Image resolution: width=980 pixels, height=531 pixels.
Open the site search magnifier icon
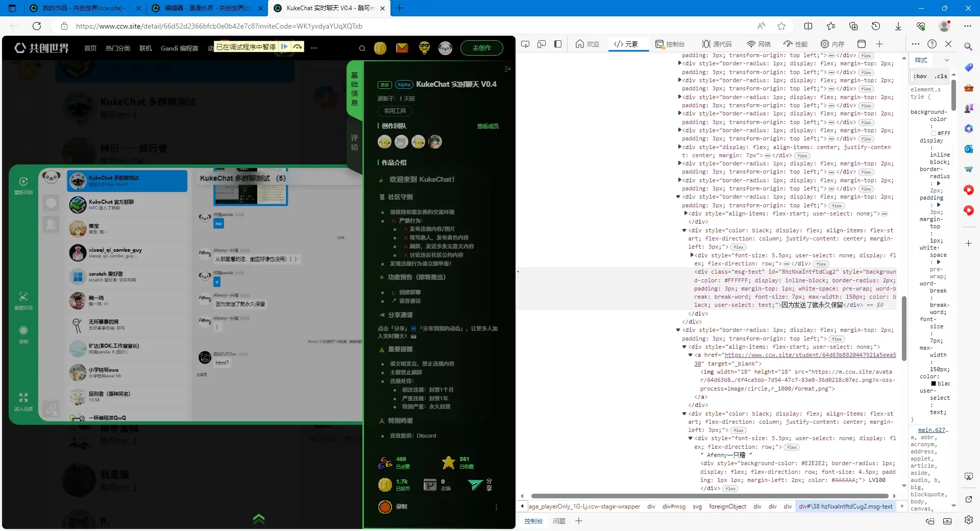pyautogui.click(x=362, y=49)
